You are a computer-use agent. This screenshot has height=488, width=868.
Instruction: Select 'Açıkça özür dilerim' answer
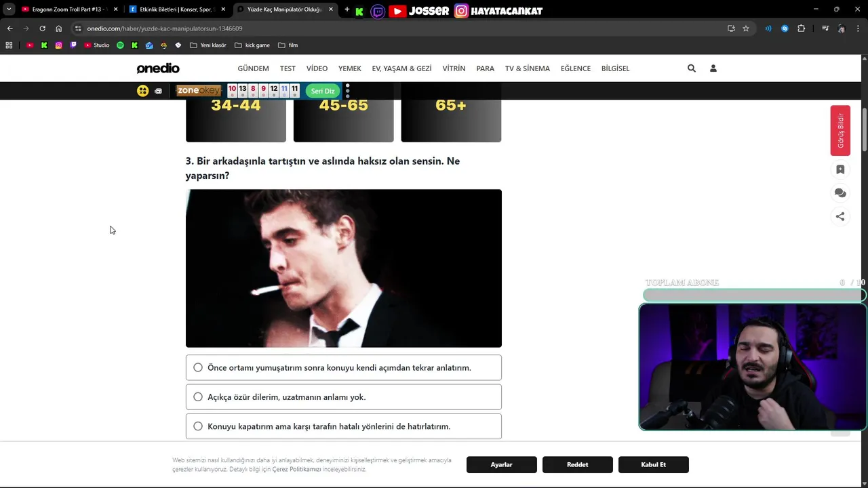[344, 397]
